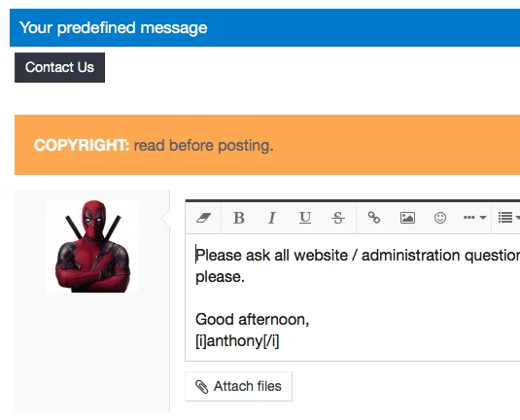The image size is (520, 420).
Task: Apply strikethrough using the S icon
Action: coord(338,218)
